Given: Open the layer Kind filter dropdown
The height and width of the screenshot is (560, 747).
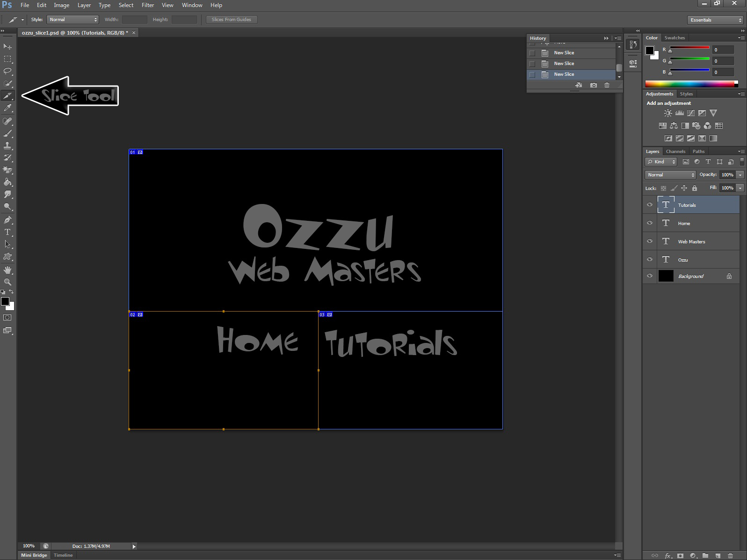Looking at the screenshot, I should 661,162.
